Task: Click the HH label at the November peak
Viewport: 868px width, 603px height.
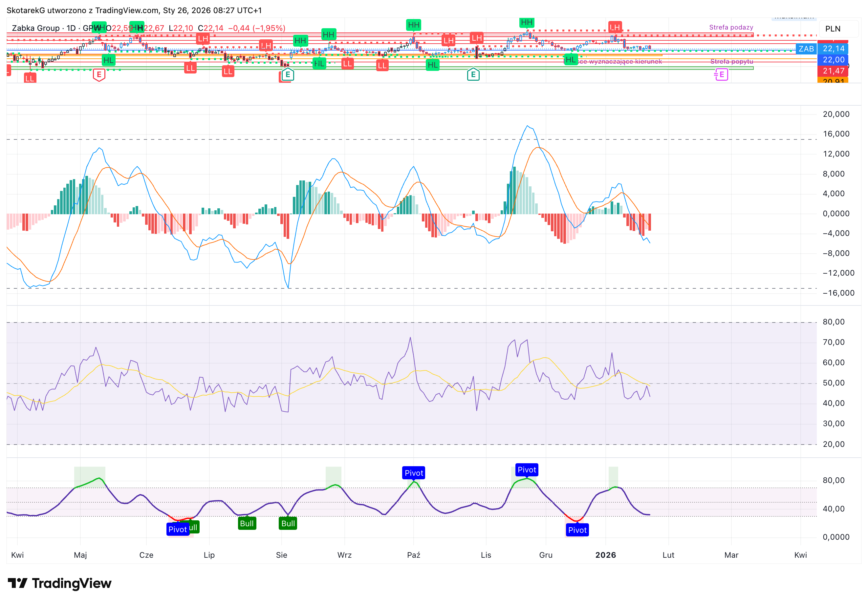Action: click(x=527, y=23)
